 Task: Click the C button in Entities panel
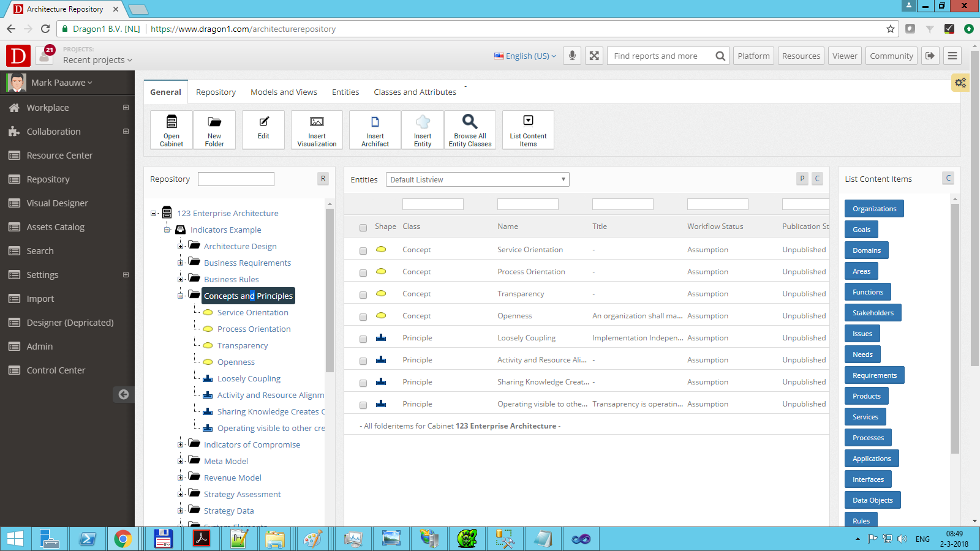(817, 179)
